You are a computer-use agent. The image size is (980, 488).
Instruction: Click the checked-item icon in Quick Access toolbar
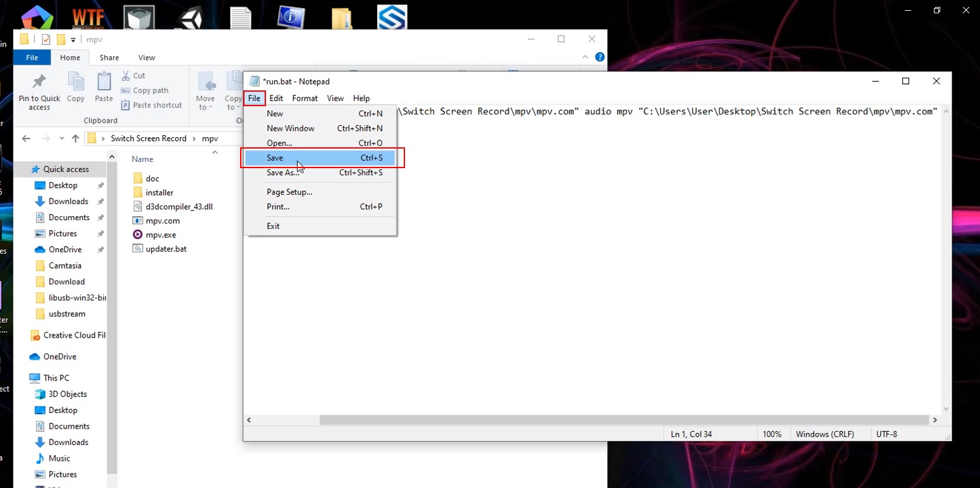(45, 39)
